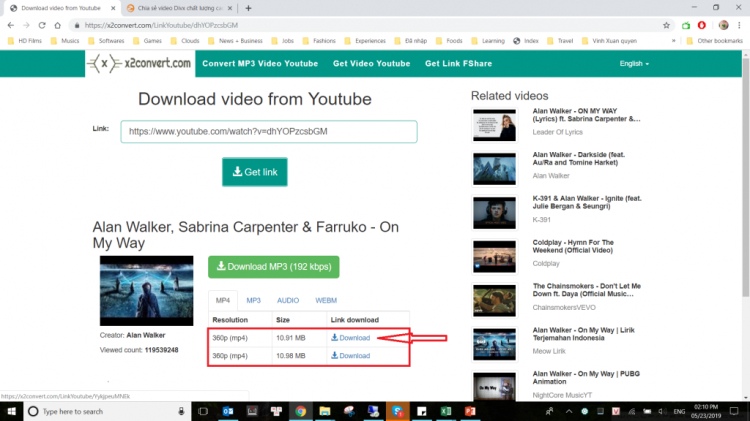Open Task View on the taskbar
Image resolution: width=750 pixels, height=421 pixels.
(203, 411)
